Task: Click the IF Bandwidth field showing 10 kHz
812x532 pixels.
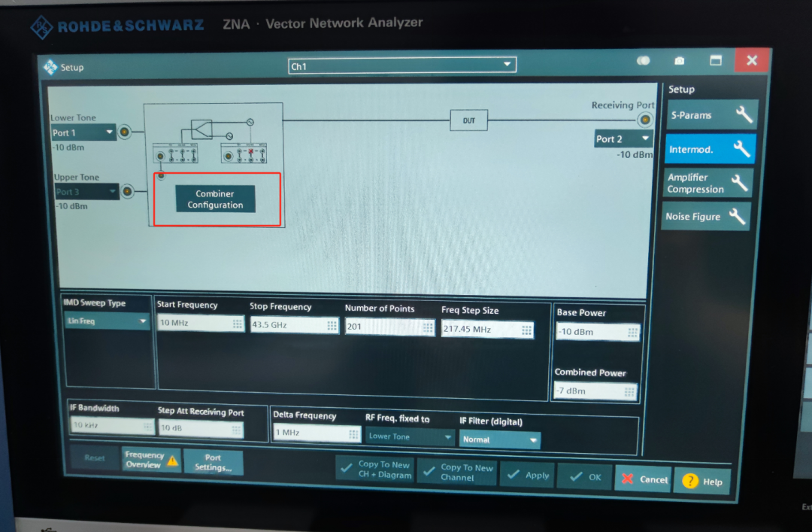Action: pyautogui.click(x=112, y=426)
